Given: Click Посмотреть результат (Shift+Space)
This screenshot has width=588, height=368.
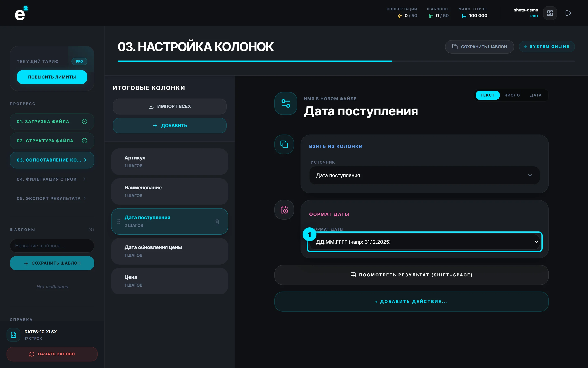Looking at the screenshot, I should (x=411, y=275).
